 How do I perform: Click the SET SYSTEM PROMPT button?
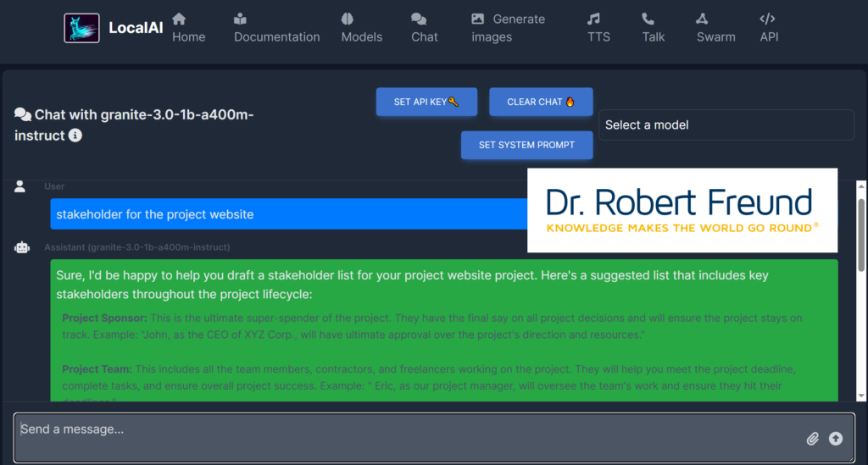(x=526, y=145)
